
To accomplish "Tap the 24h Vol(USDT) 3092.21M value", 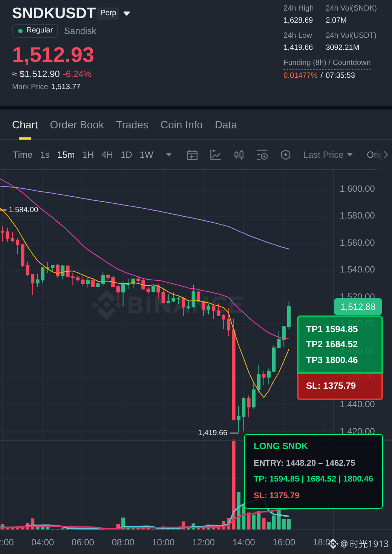I will pos(343,47).
